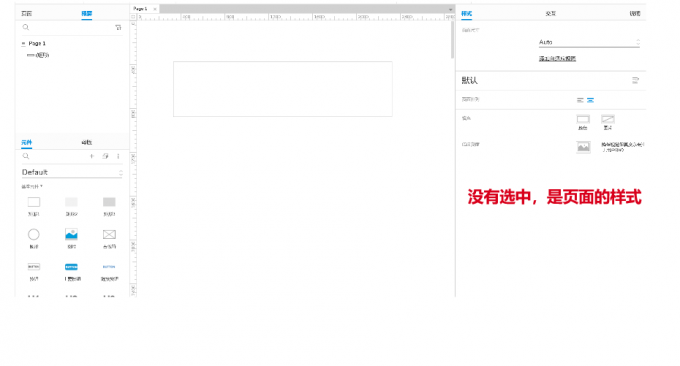The width and height of the screenshot is (680, 366).
Task: Pick the light gray rectangle widget
Action: [72, 202]
